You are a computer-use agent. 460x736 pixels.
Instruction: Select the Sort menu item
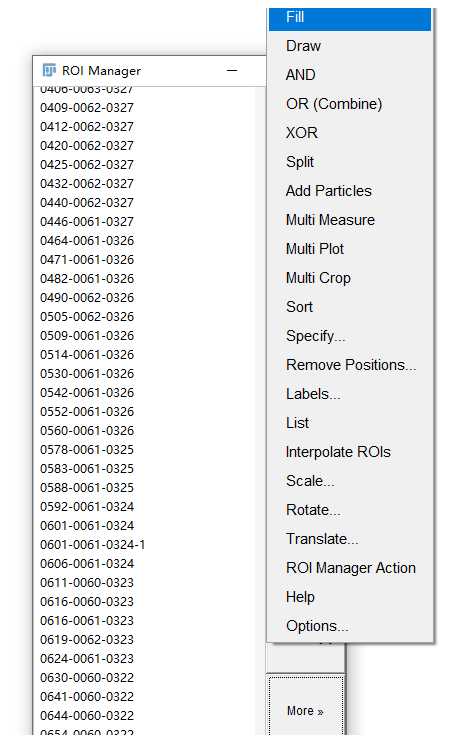[350, 307]
